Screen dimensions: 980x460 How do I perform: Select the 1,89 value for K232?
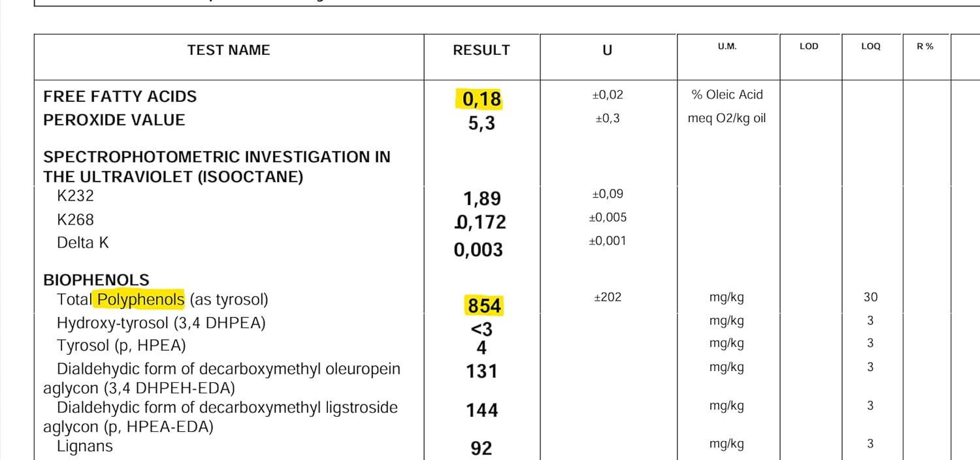coord(482,199)
